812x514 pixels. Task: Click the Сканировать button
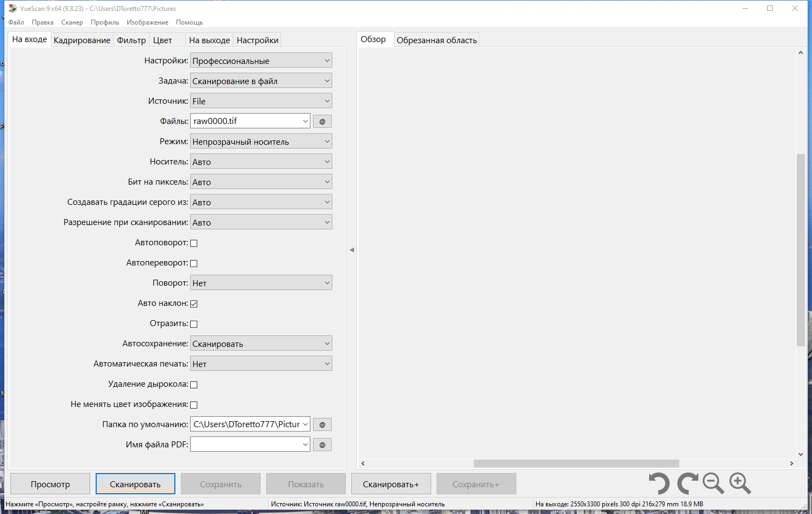coord(136,484)
